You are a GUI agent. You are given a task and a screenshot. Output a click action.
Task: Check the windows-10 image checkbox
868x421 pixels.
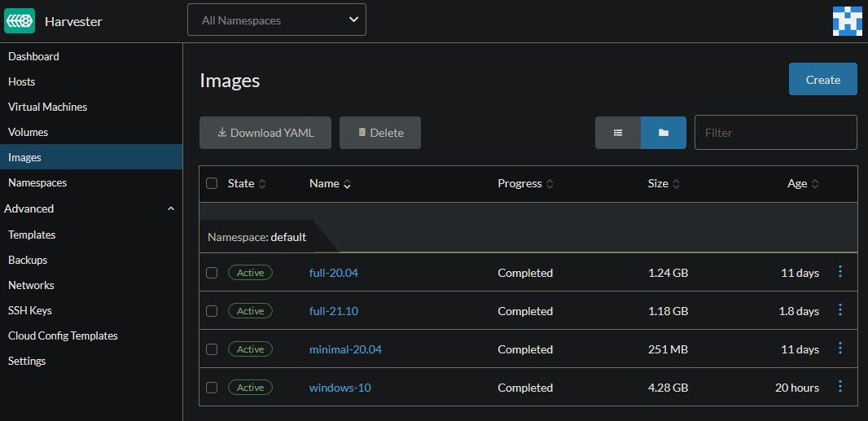[212, 388]
